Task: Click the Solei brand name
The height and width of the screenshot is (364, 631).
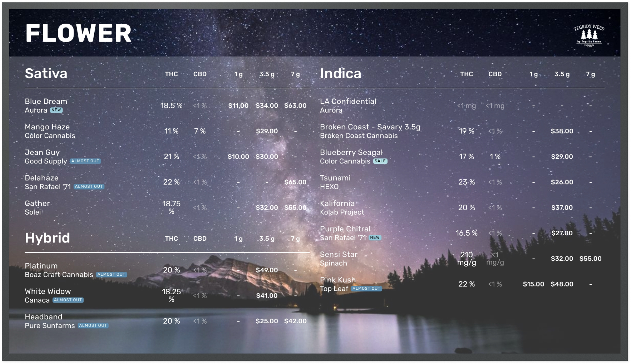Action: [33, 212]
